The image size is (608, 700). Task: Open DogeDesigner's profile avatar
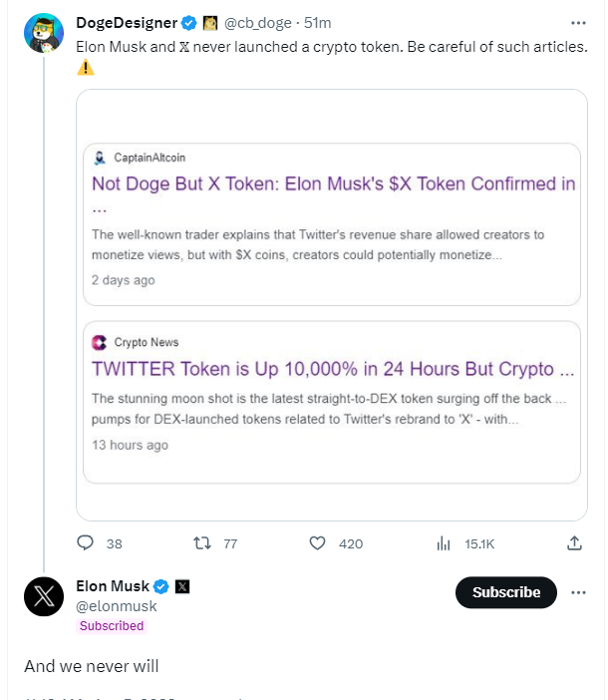click(44, 34)
